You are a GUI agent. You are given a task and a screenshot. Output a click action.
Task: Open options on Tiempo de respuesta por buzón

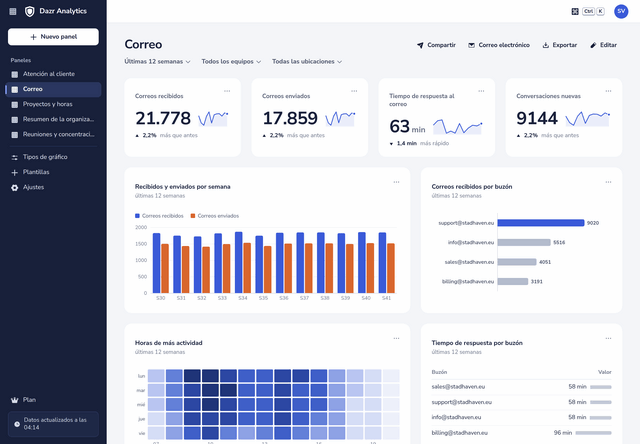[608, 338]
